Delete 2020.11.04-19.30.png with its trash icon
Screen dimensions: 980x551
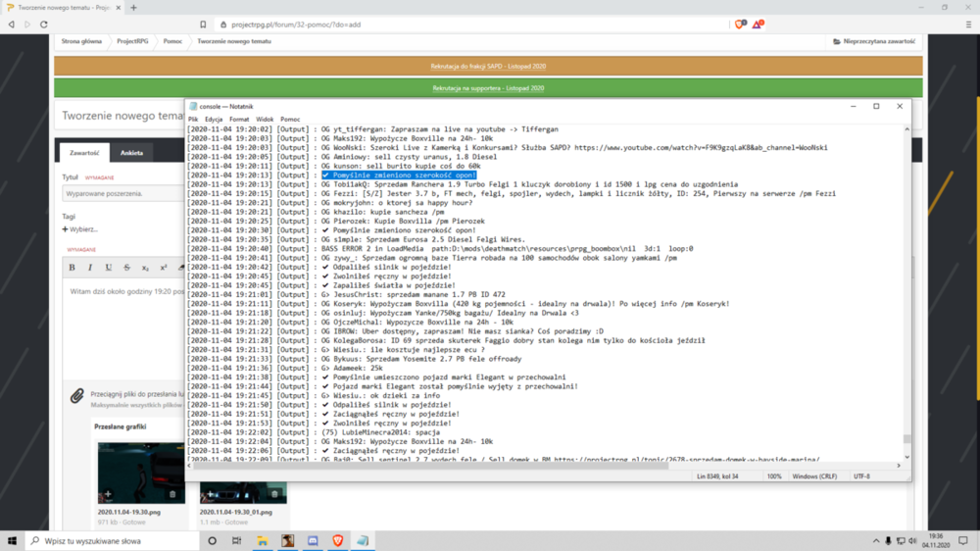click(172, 494)
